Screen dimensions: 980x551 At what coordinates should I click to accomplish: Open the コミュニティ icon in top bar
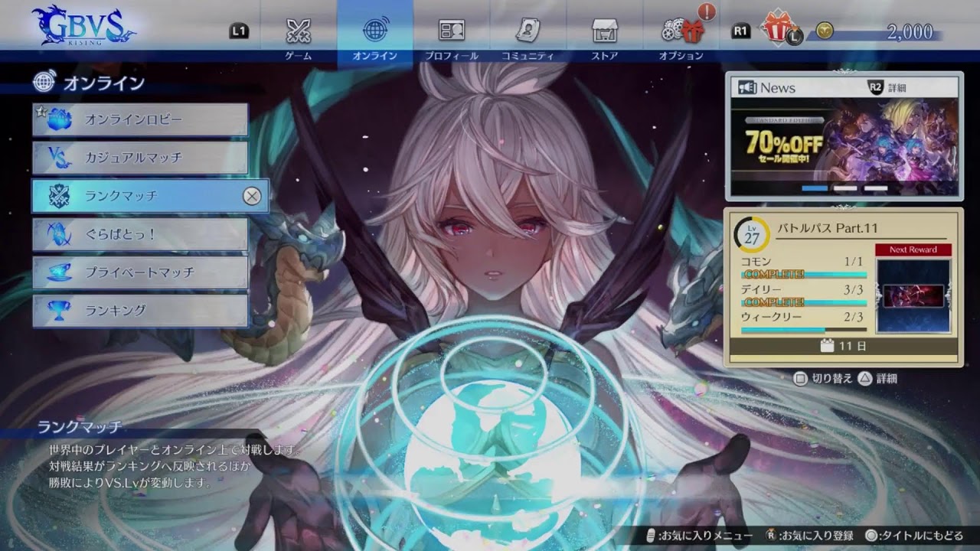[x=528, y=31]
